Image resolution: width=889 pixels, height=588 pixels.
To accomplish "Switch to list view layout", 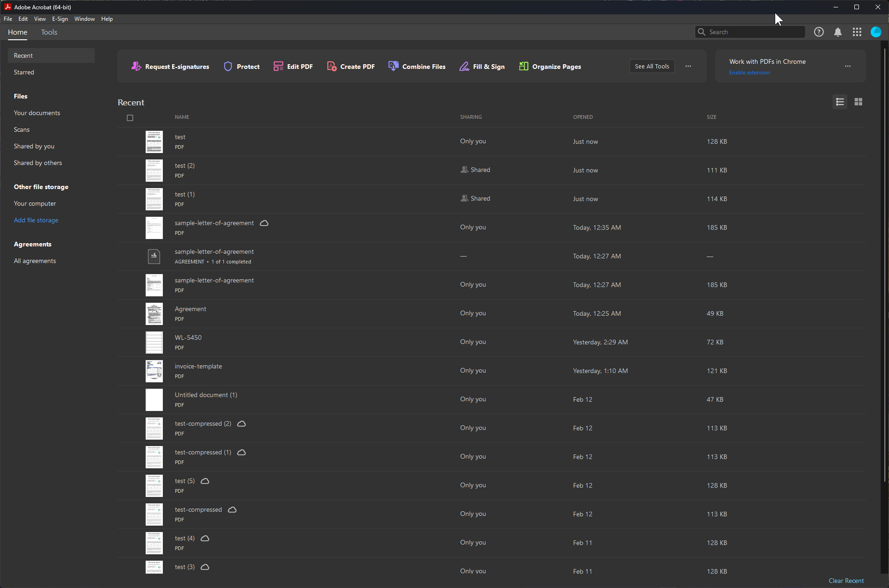I will (x=840, y=102).
